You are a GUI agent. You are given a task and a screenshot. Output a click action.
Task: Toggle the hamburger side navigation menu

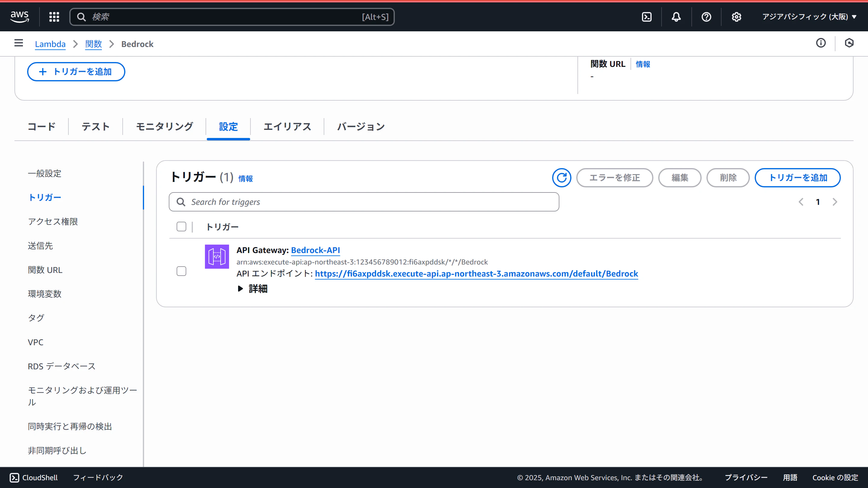19,43
